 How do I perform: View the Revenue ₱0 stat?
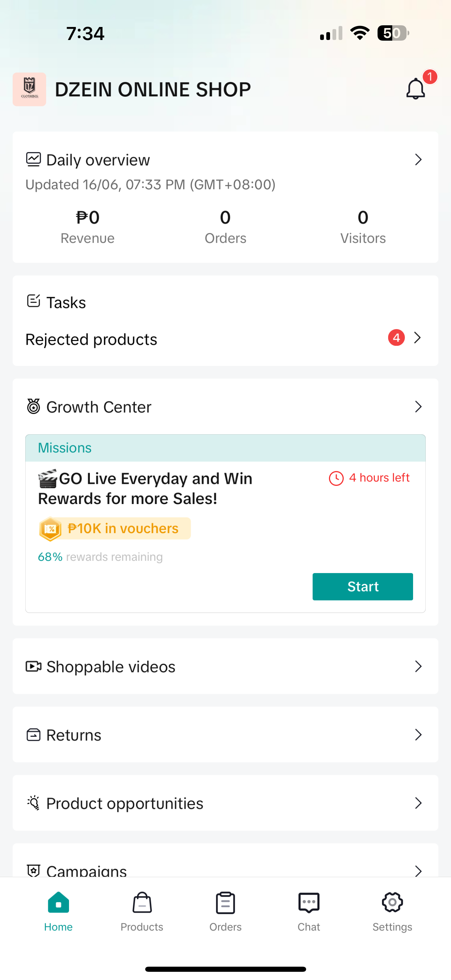pos(87,227)
